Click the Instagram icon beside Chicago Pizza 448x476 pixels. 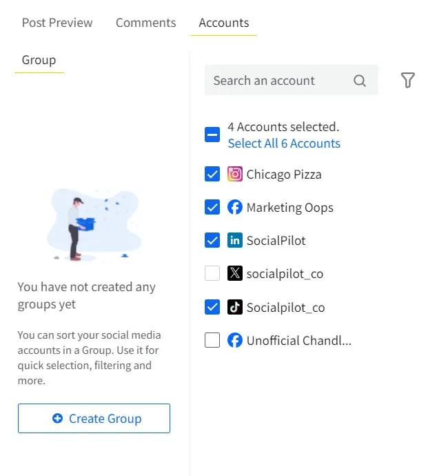click(235, 174)
